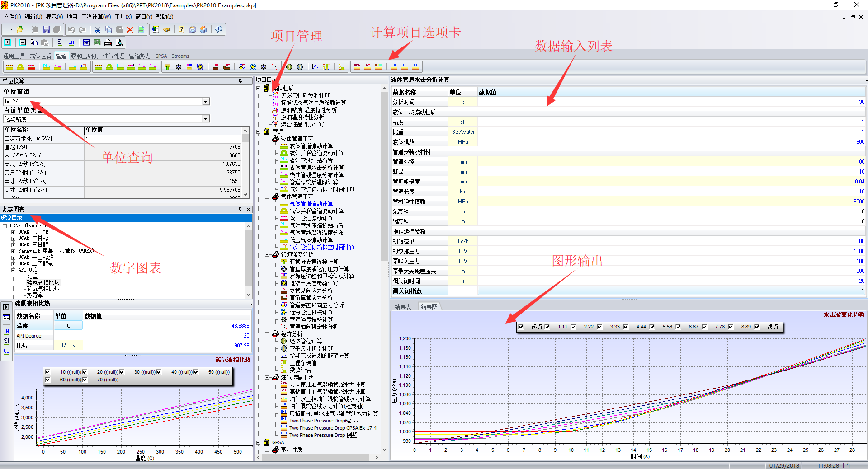This screenshot has height=469, width=868.
Task: Toggle the 60 ((null)) series checkbox
Action: [47, 380]
